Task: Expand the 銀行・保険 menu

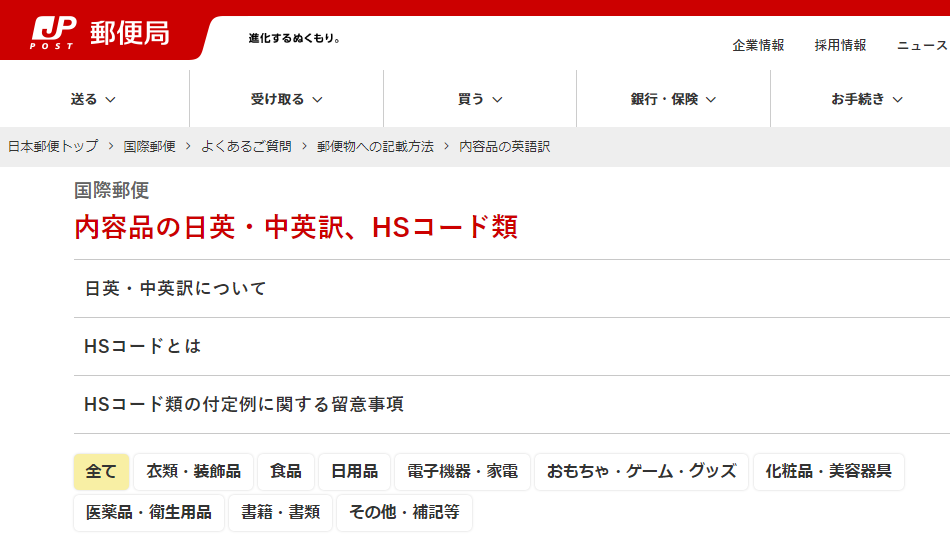Action: (673, 99)
